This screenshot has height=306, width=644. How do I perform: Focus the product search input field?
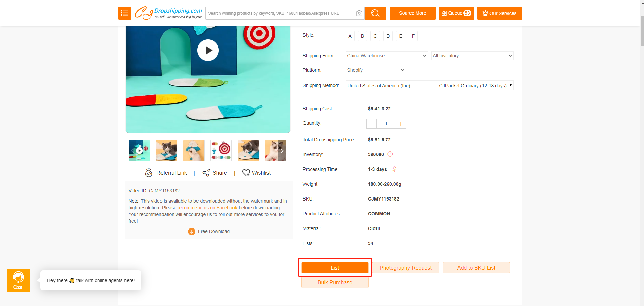(x=281, y=13)
